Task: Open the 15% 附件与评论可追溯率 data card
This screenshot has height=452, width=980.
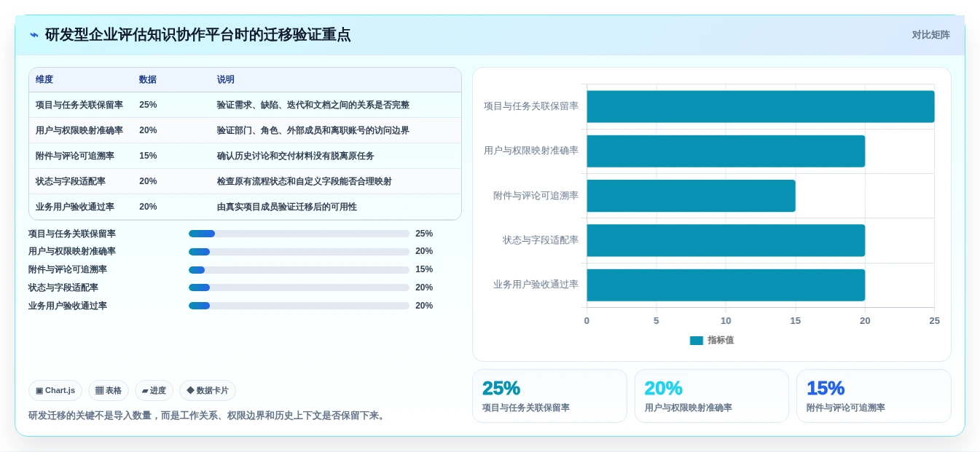Action: [874, 396]
